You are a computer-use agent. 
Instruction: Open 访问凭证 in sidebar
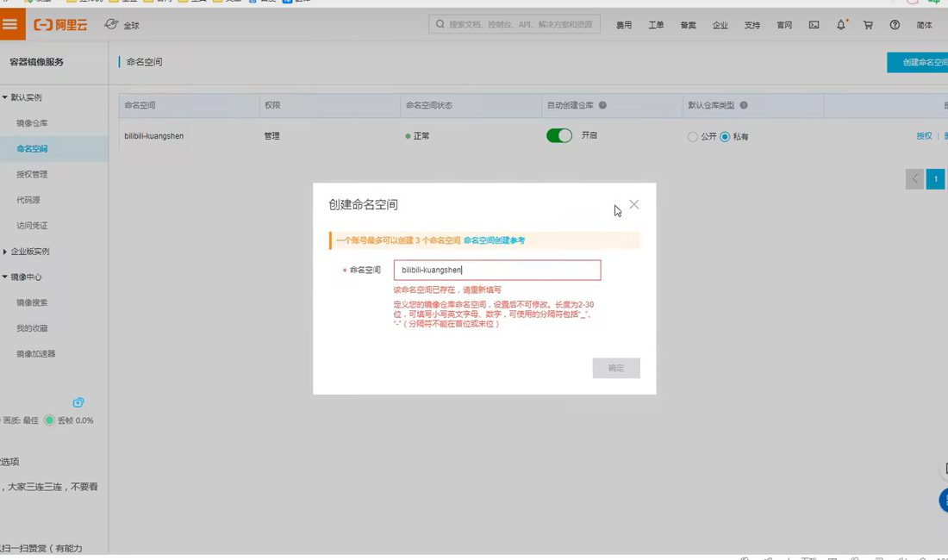tap(32, 226)
